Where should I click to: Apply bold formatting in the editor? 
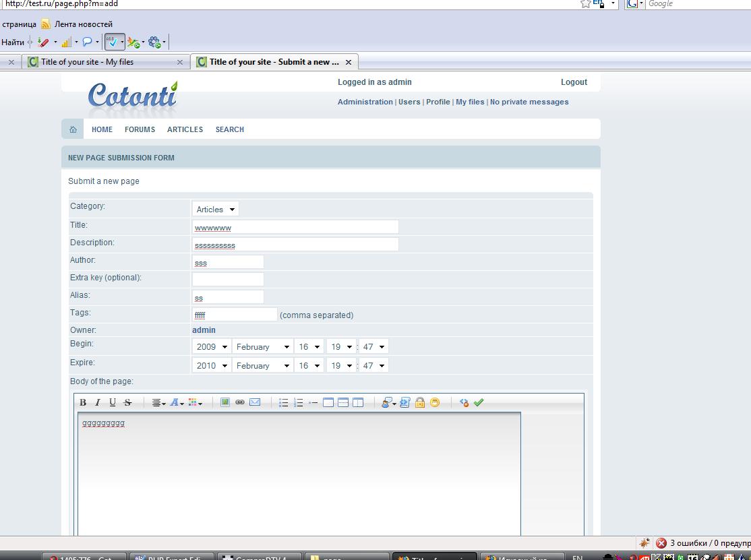pos(83,402)
